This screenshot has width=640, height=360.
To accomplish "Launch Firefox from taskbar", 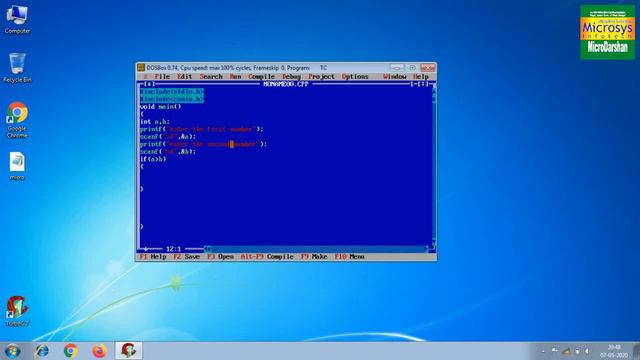I will [99, 351].
